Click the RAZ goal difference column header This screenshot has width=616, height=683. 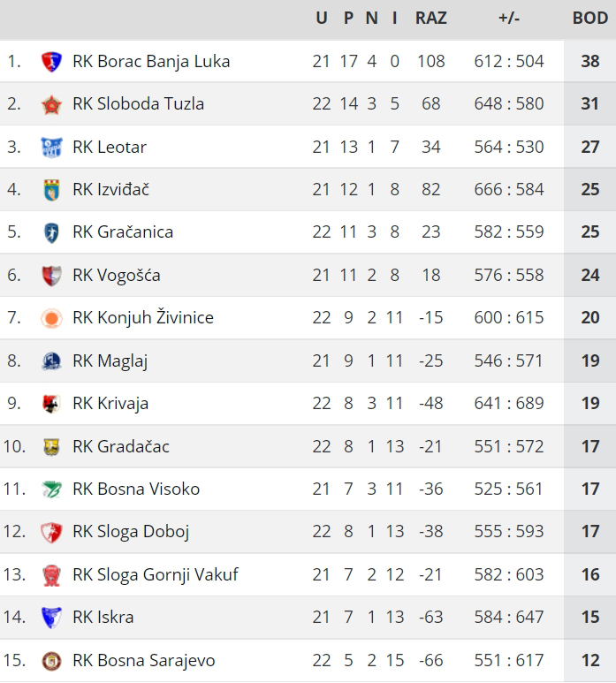click(431, 19)
